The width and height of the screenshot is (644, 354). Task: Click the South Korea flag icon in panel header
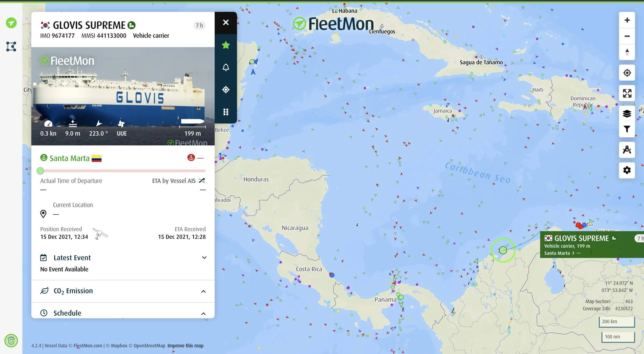point(45,25)
